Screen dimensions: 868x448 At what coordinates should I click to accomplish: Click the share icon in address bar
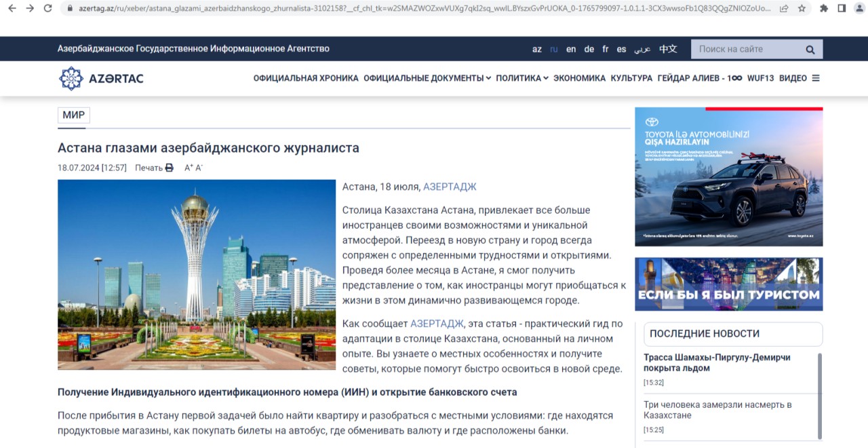(x=785, y=8)
